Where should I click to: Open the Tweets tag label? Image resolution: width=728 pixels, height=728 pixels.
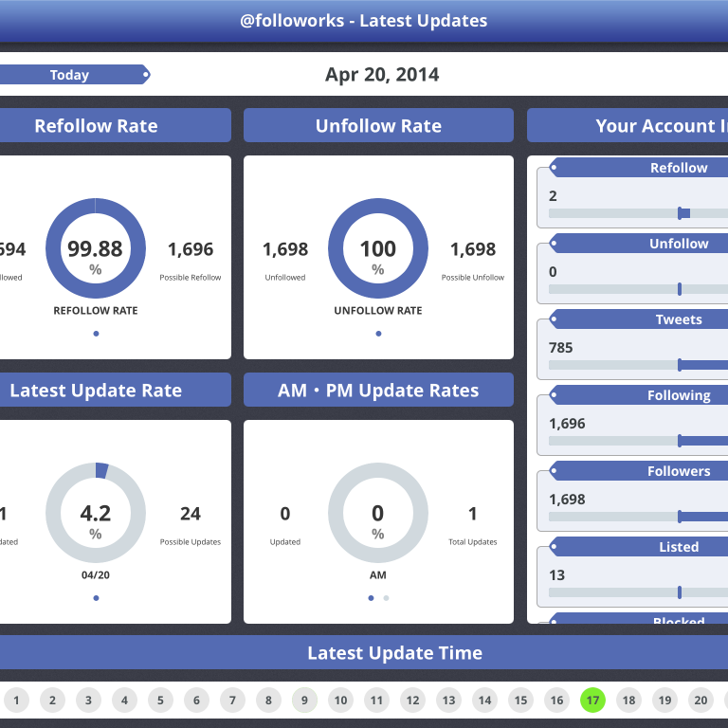(x=678, y=319)
